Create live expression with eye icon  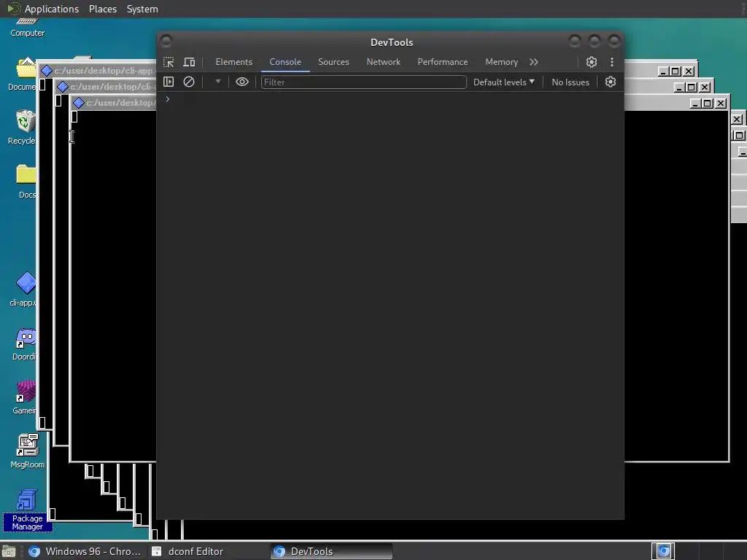[x=242, y=82]
